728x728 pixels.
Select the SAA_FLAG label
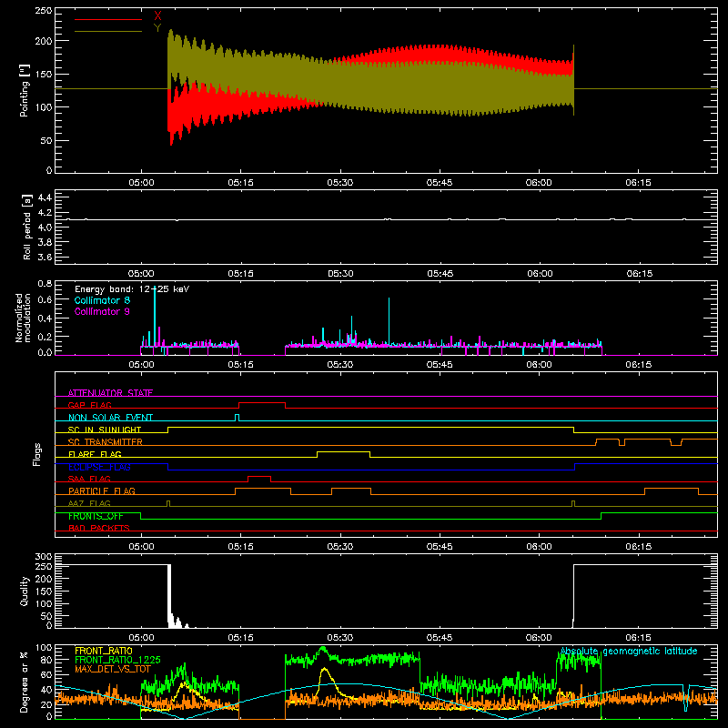pos(89,479)
